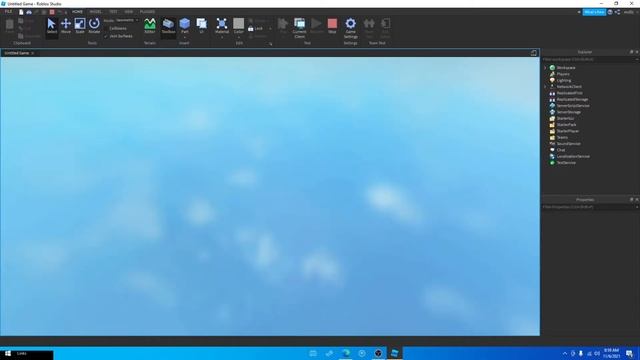Click the Current Client view button
The image size is (640, 360).
tap(299, 28)
